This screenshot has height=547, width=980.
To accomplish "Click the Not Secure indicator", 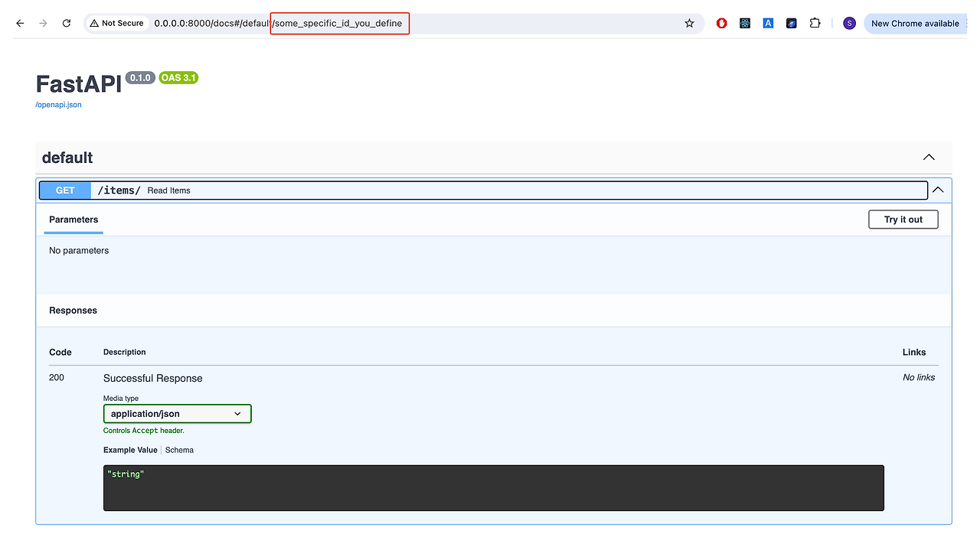I will 116,23.
